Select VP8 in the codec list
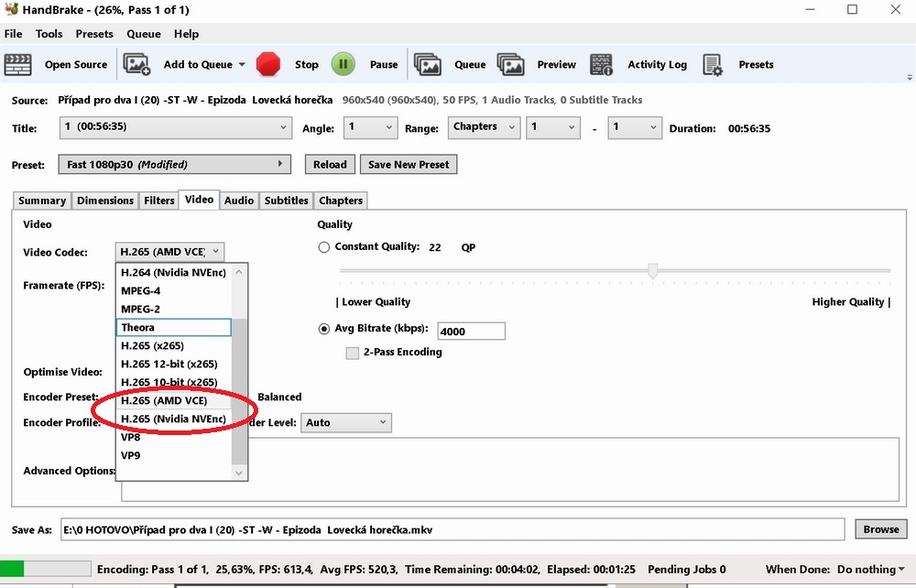The image size is (916, 588). tap(173, 438)
